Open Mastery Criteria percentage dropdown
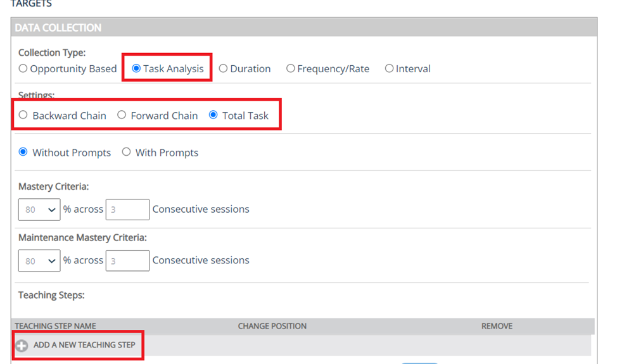 39,210
